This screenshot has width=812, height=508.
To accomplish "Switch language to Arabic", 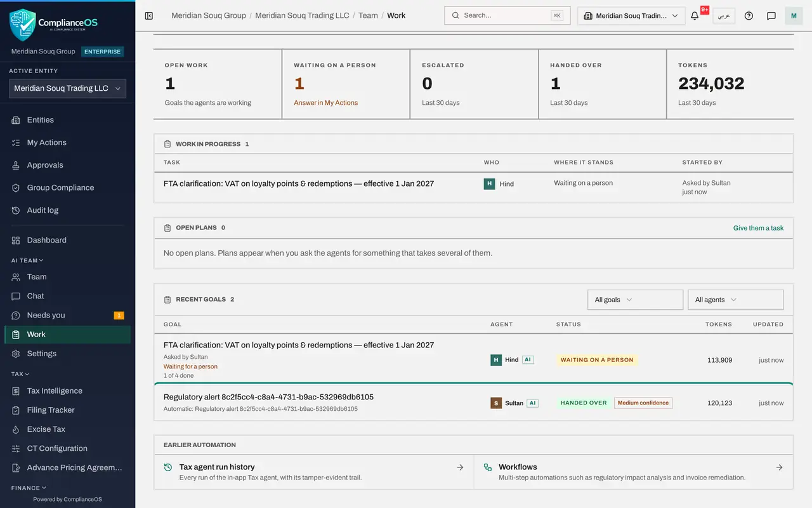I will pyautogui.click(x=724, y=16).
